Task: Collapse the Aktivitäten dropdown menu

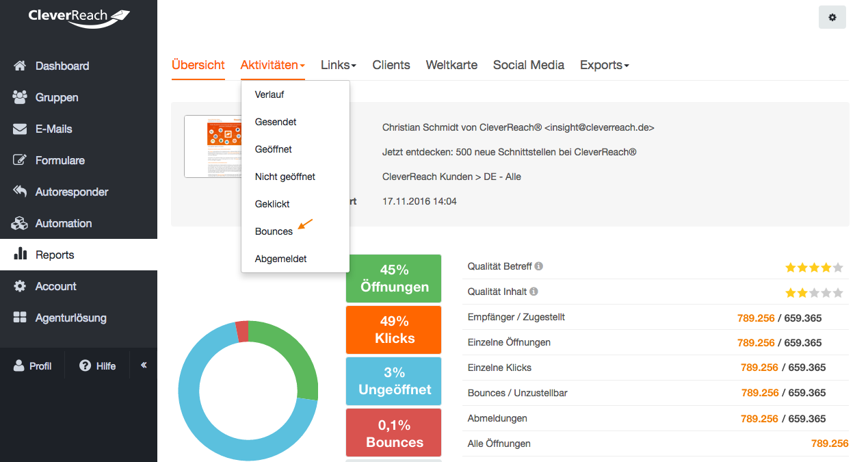Action: [273, 65]
